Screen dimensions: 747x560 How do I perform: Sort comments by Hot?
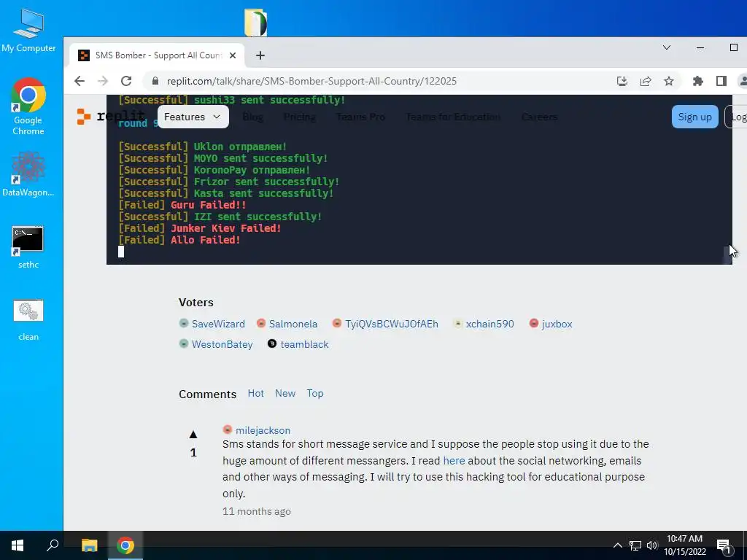[x=256, y=393]
